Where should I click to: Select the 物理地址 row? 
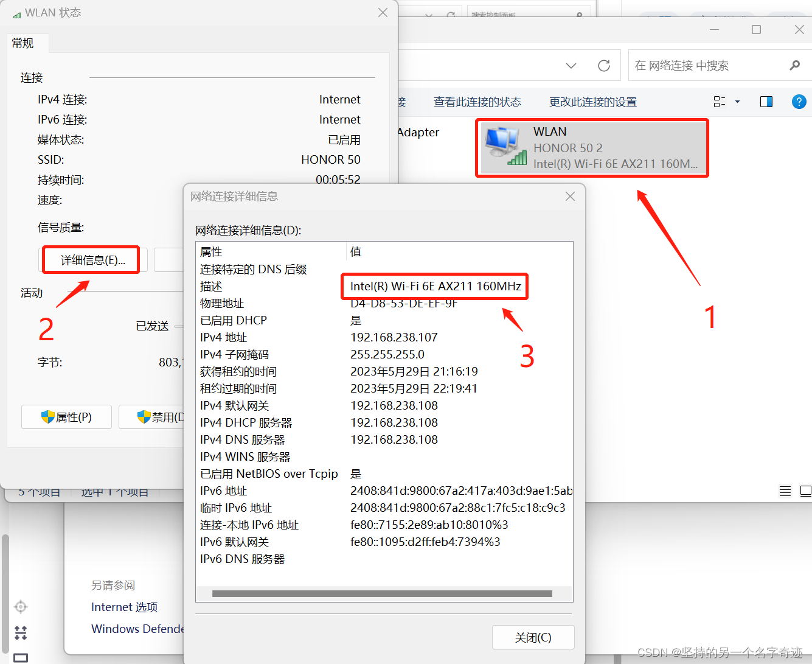[384, 303]
